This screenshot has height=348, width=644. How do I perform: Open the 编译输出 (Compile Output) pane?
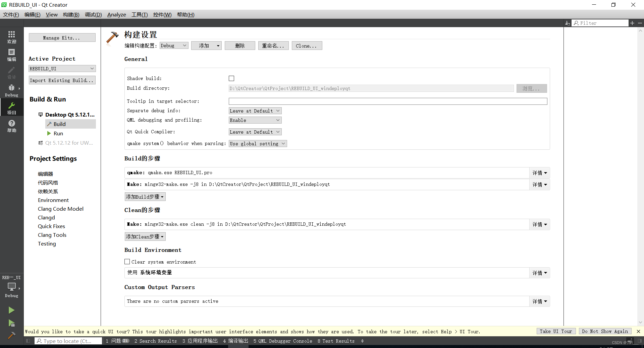[235, 341]
